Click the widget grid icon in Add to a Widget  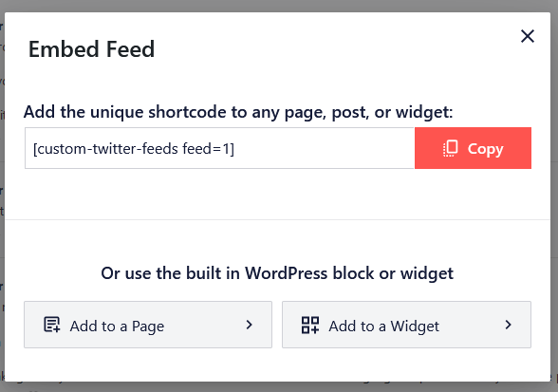[x=310, y=325]
